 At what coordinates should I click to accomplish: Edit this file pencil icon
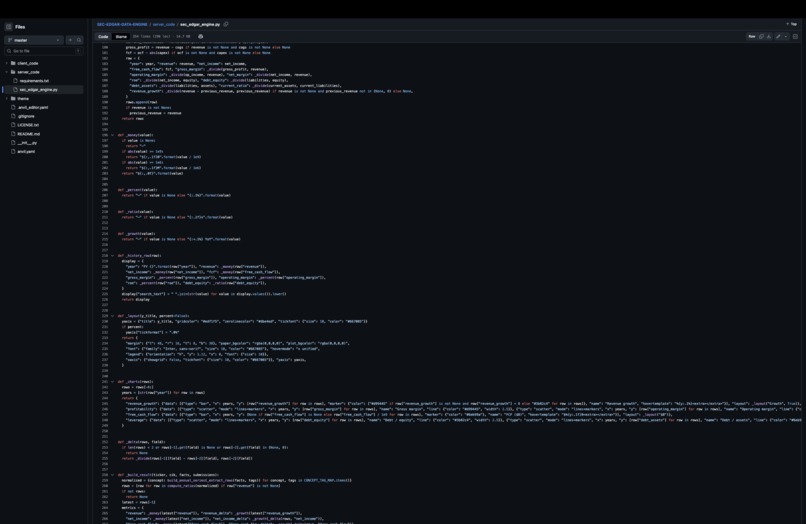(778, 37)
